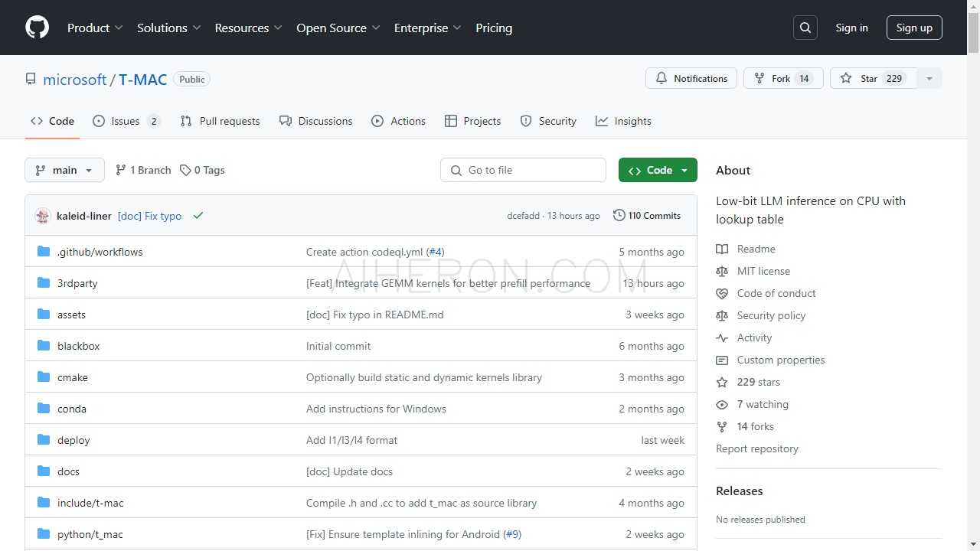Star the T-MAC repository
980x551 pixels.
874,78
